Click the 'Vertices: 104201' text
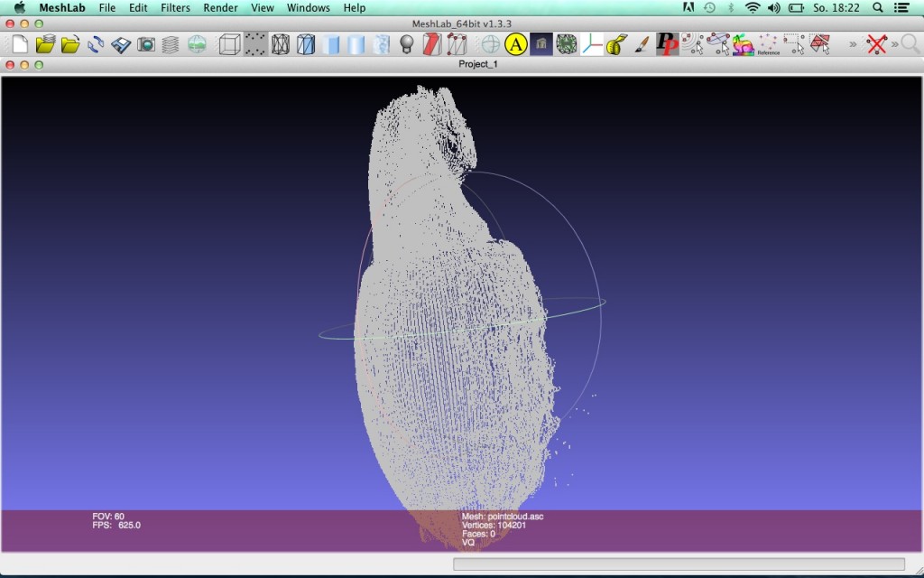 coord(494,525)
